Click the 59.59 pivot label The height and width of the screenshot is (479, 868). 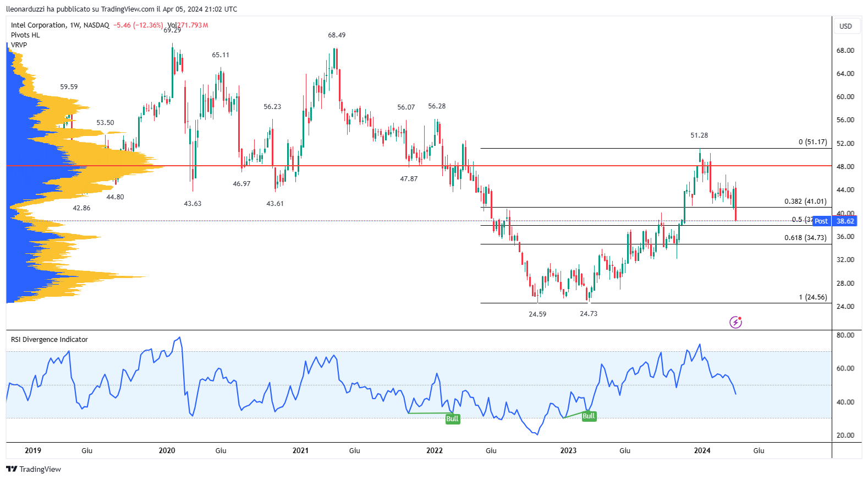coord(69,86)
